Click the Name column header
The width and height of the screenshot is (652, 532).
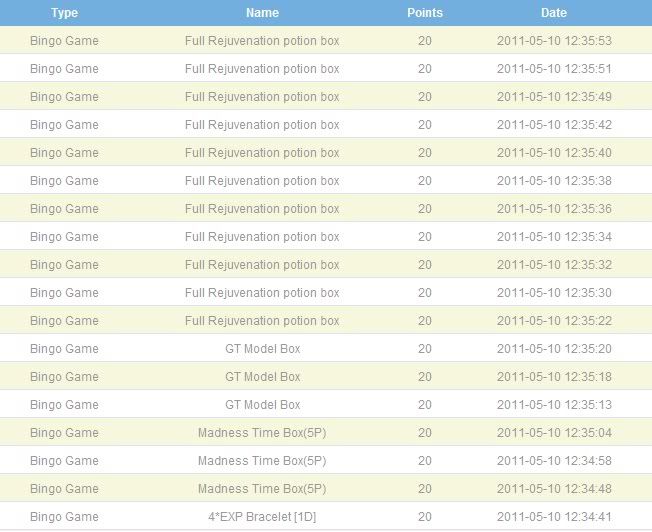tap(262, 12)
